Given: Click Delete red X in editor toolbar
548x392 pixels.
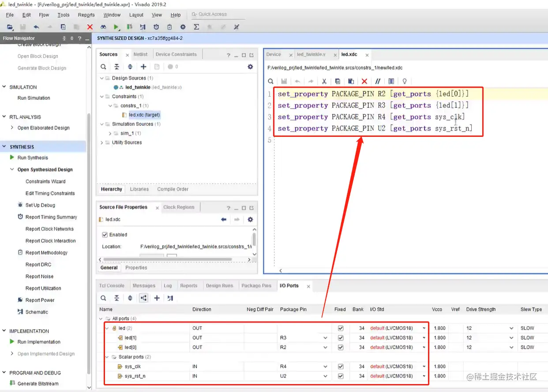Looking at the screenshot, I should [364, 81].
